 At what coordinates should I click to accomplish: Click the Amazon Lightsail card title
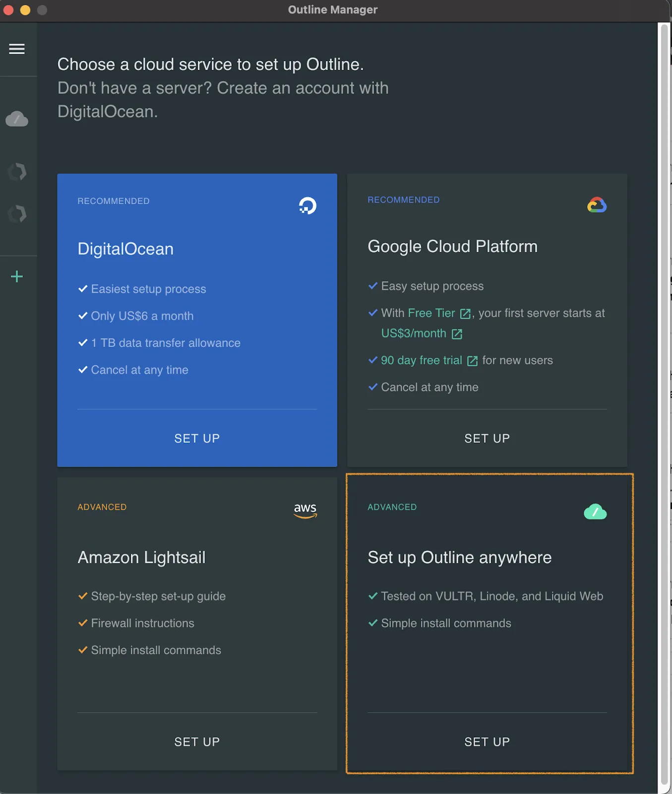[x=141, y=557]
